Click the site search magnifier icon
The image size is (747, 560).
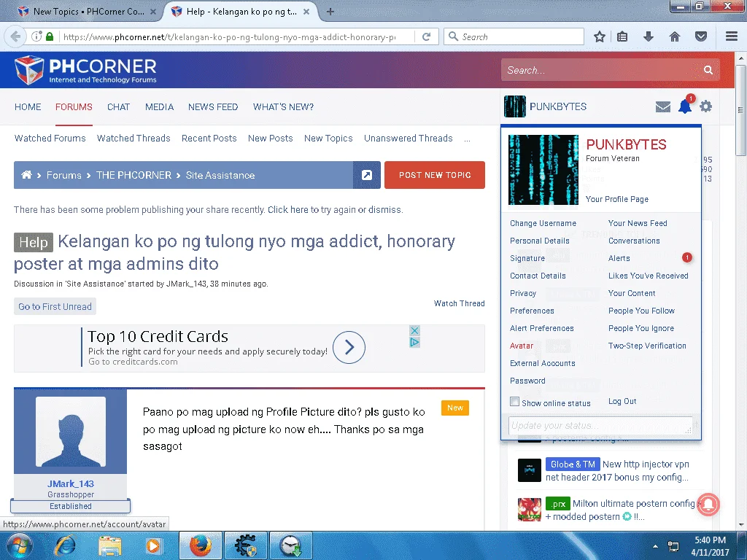[708, 70]
